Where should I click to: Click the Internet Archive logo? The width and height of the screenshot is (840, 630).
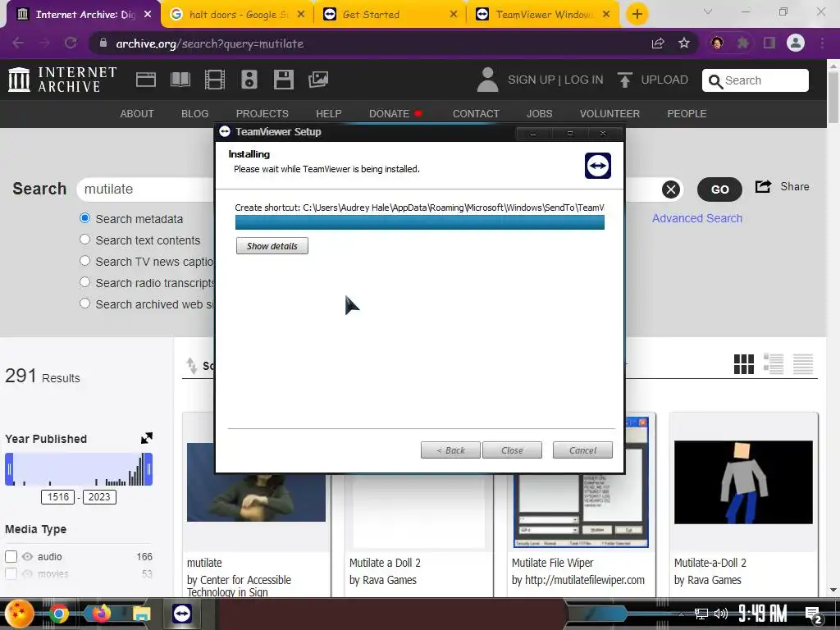(x=62, y=80)
